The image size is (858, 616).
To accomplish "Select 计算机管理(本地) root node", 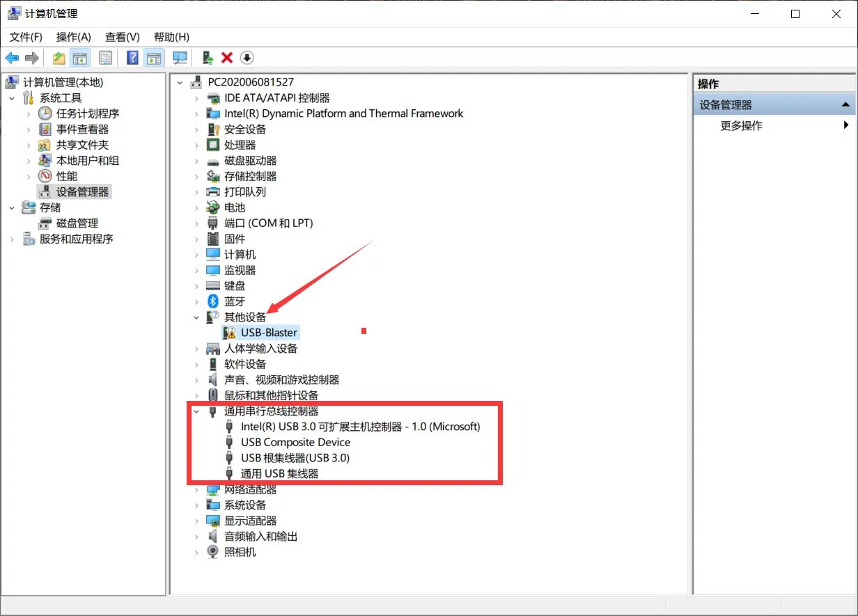I will 63,82.
